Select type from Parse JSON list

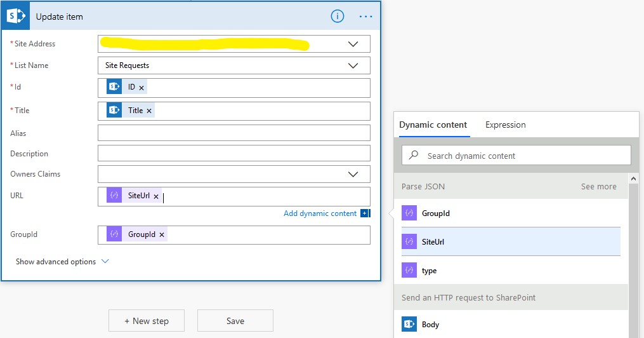click(511, 270)
